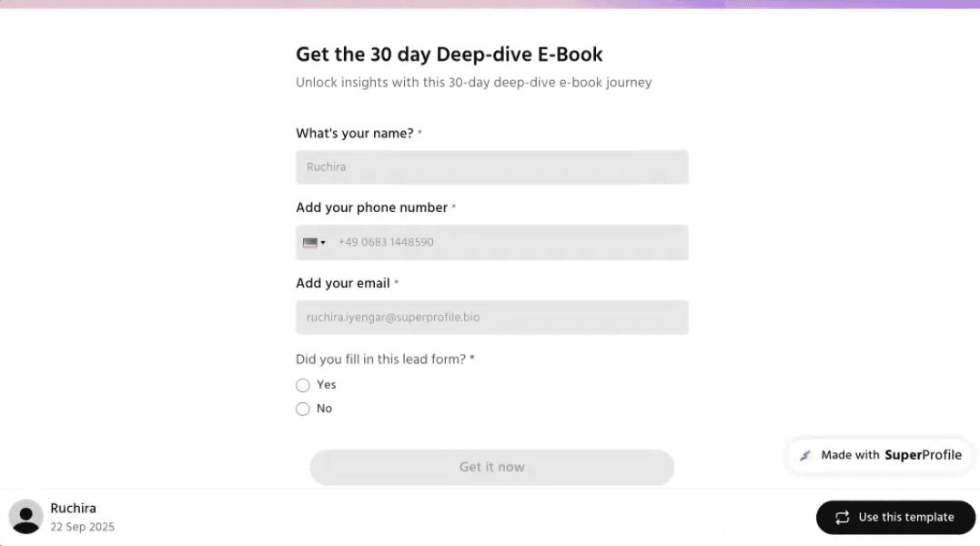Click Ruchira's profile avatar icon

pos(25,516)
